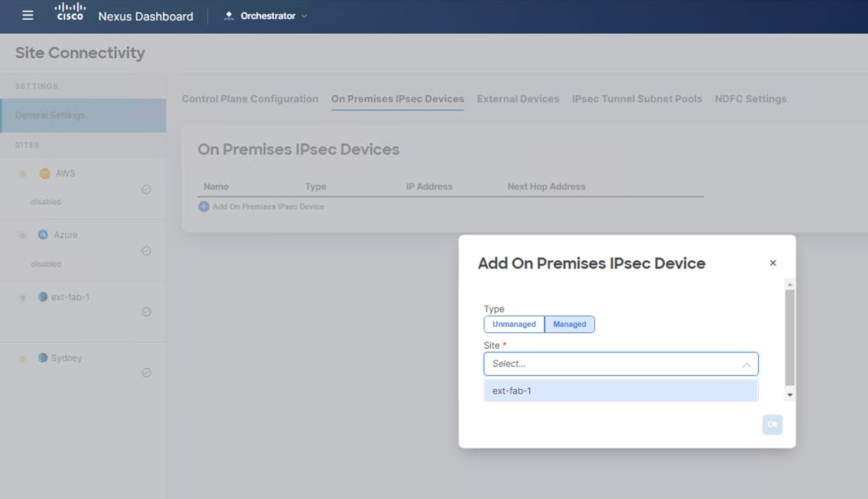Image resolution: width=868 pixels, height=499 pixels.
Task: Click the Type column header
Action: (x=316, y=186)
